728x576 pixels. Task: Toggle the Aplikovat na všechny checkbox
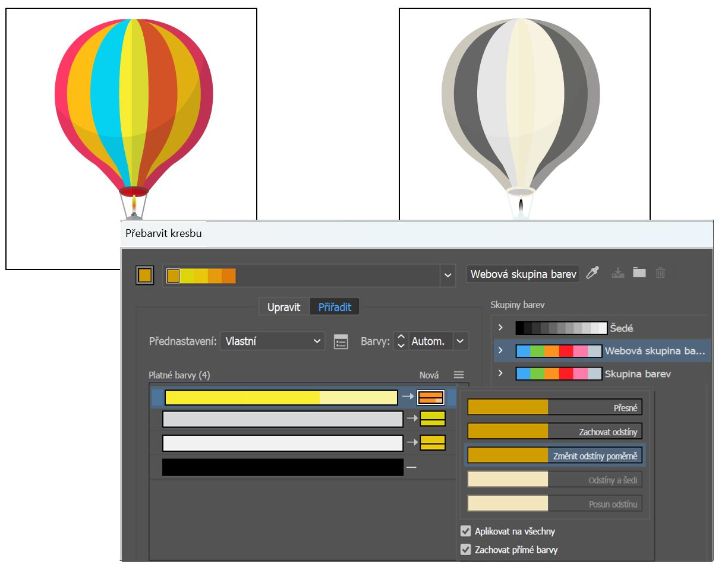point(466,531)
